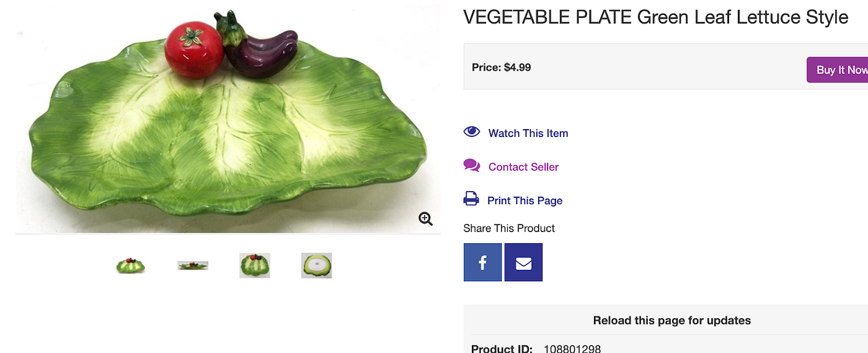This screenshot has height=353, width=868.
Task: Share the product via the email envelope icon
Action: pos(523,262)
